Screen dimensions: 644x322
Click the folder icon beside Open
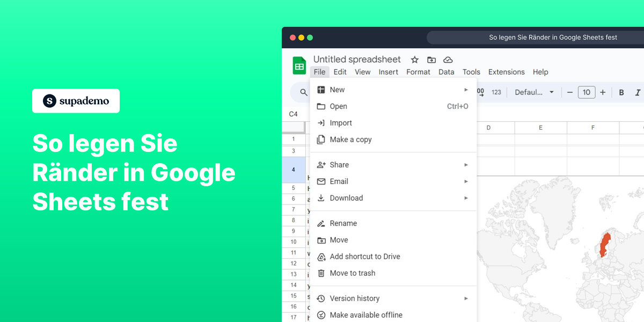click(x=321, y=106)
